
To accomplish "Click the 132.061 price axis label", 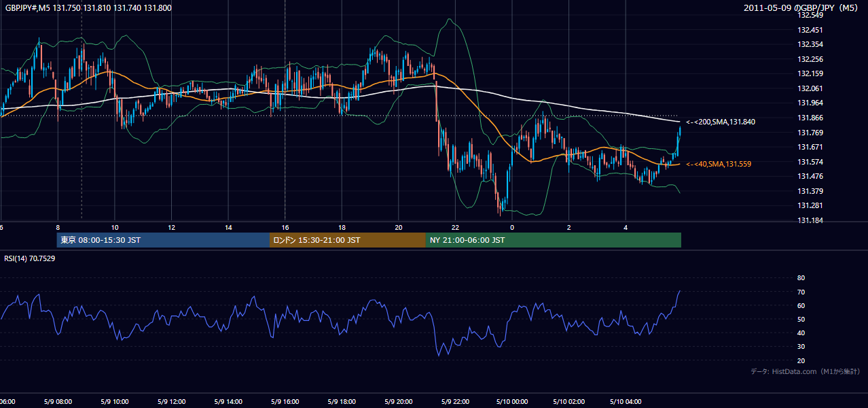I will pos(810,88).
